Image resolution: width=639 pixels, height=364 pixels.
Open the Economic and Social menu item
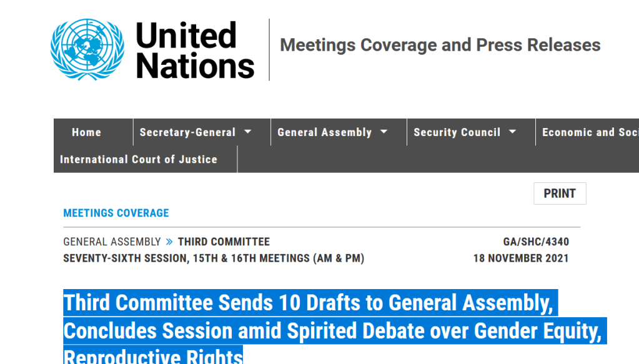click(x=590, y=132)
